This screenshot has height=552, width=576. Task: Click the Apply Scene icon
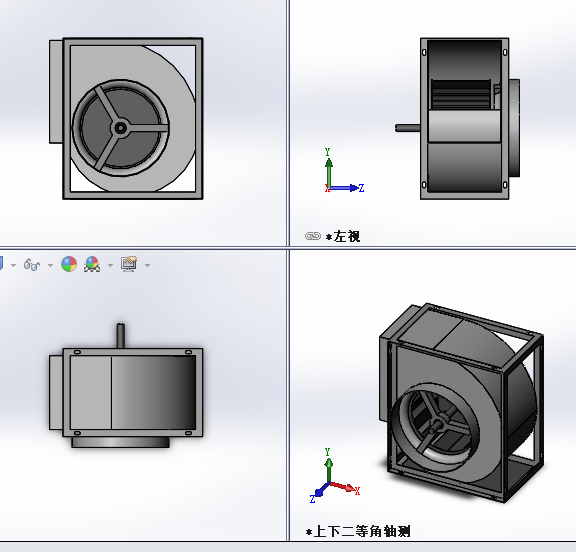92,264
